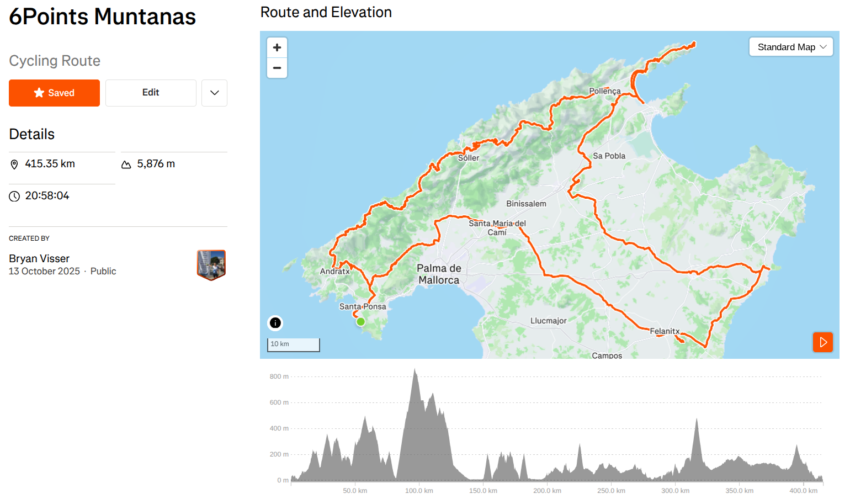Click the 200.0 km elevation axis mark
This screenshot has width=850, height=504.
[x=547, y=491]
